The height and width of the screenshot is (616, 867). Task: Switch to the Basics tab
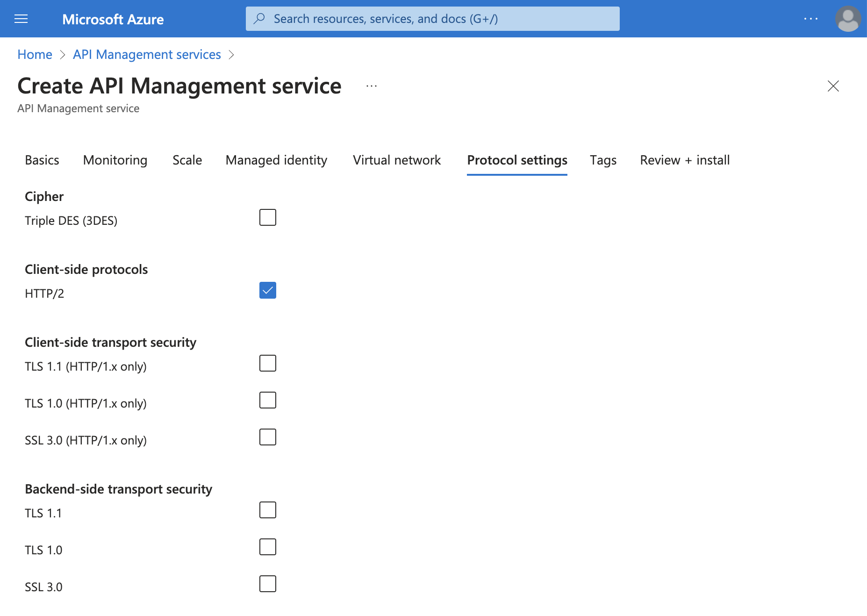[x=42, y=160]
